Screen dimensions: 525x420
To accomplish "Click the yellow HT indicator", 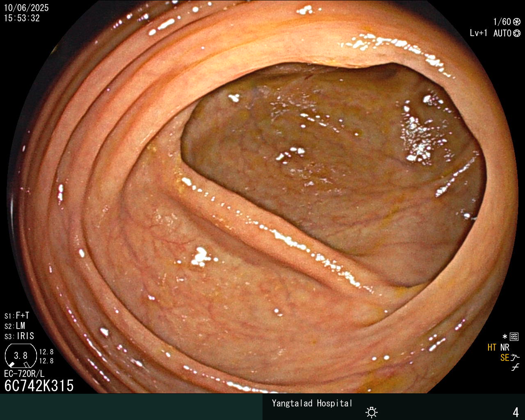I will 492,347.
